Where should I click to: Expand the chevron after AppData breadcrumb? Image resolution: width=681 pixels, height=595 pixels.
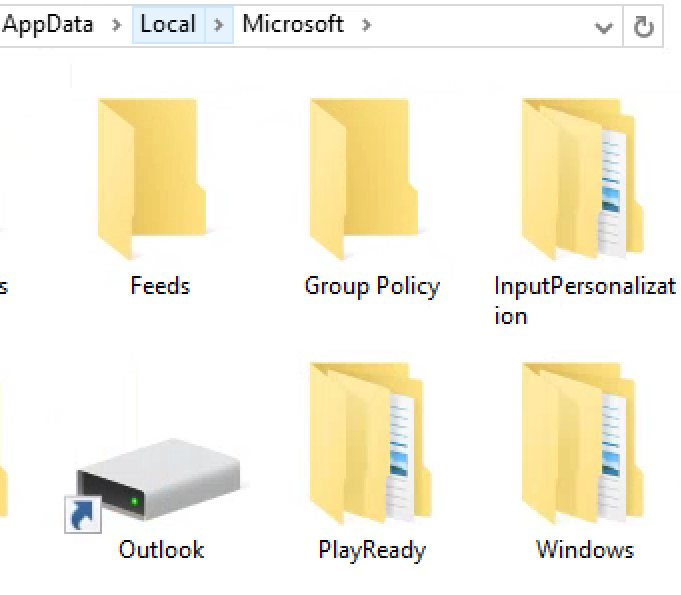coord(116,25)
